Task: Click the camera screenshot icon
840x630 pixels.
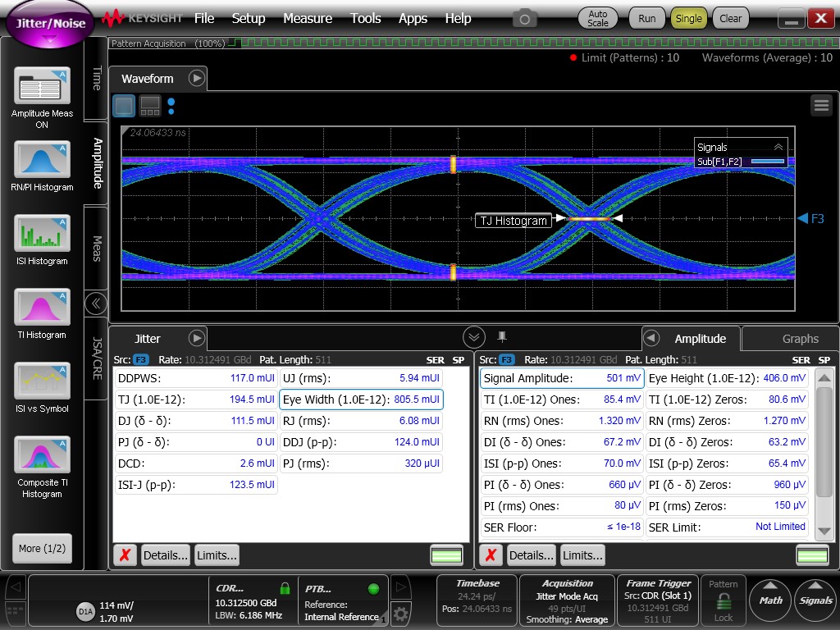Action: [x=525, y=18]
